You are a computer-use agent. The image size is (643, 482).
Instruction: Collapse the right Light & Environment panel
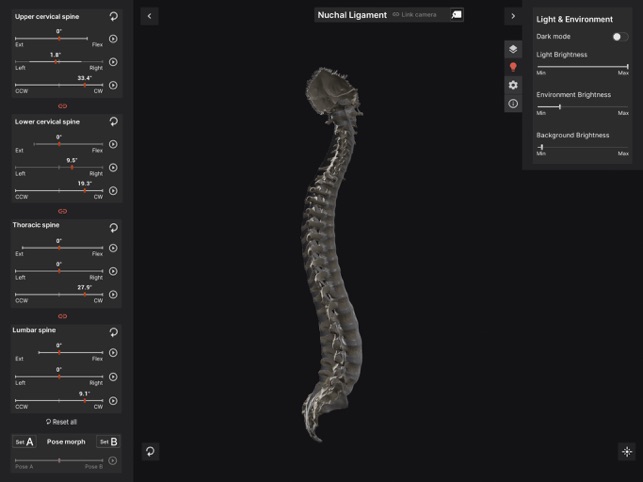(x=513, y=16)
